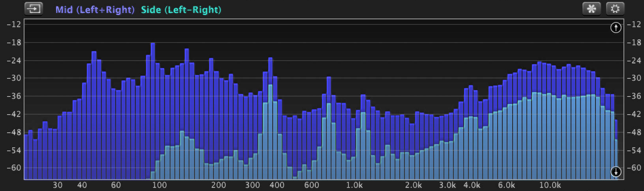Click the 60 Hz frequency axis label
The image size is (644, 191).
pyautogui.click(x=116, y=185)
